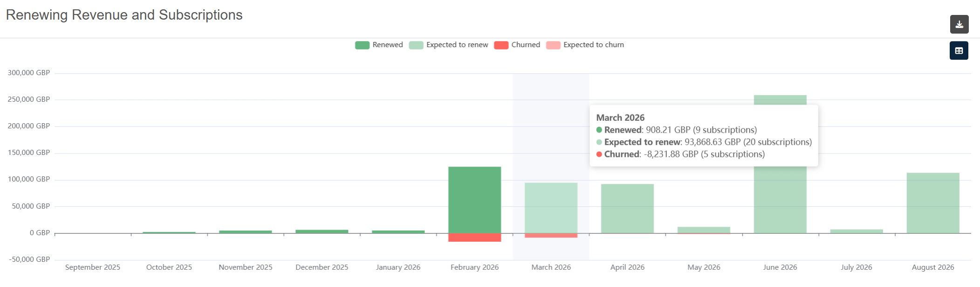
Task: Open the table view icon button
Action: point(959,50)
